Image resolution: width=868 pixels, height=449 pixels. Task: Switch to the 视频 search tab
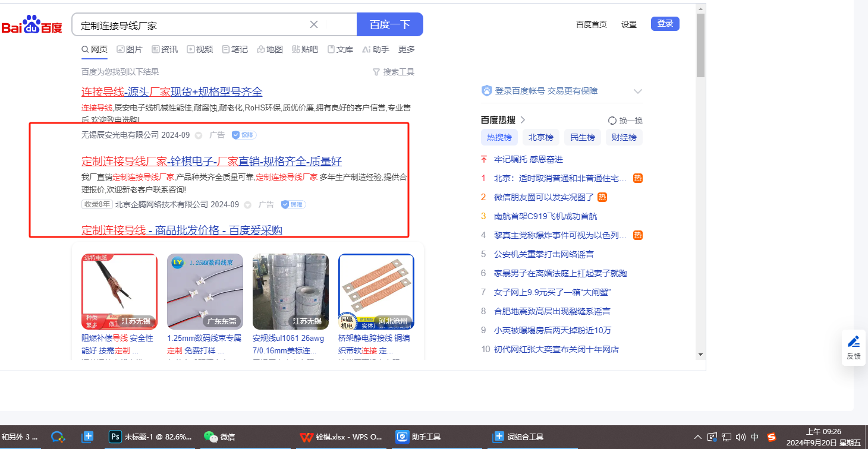tap(200, 49)
